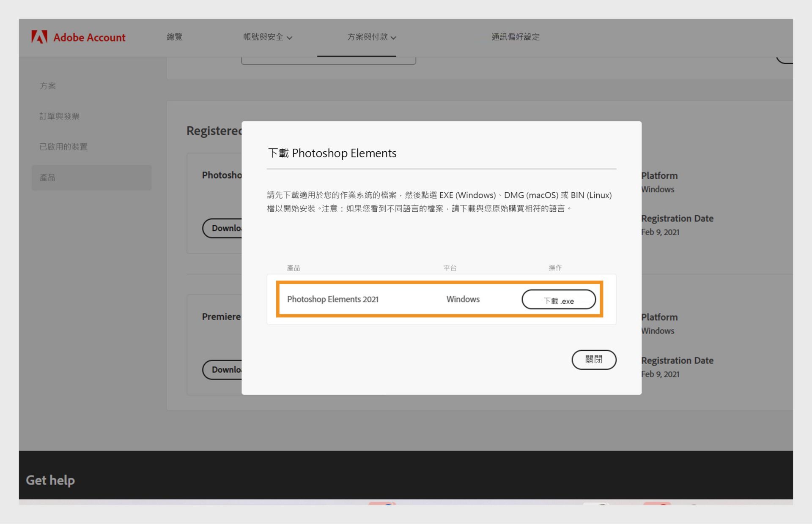Select 方案 in the left sidebar
The image size is (812, 524).
[48, 86]
